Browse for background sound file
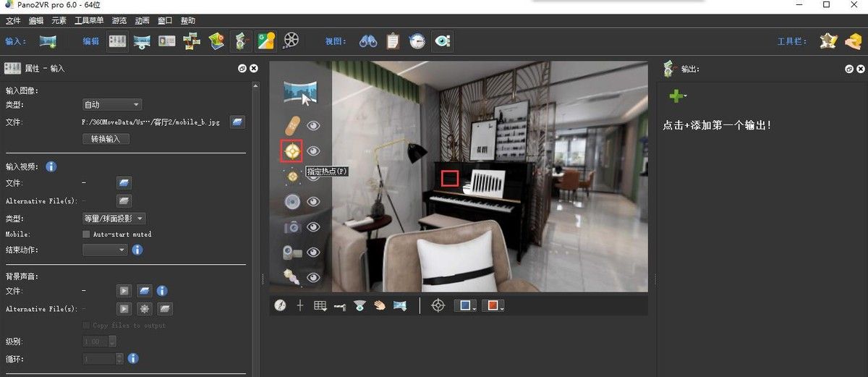The image size is (868, 377). click(145, 291)
